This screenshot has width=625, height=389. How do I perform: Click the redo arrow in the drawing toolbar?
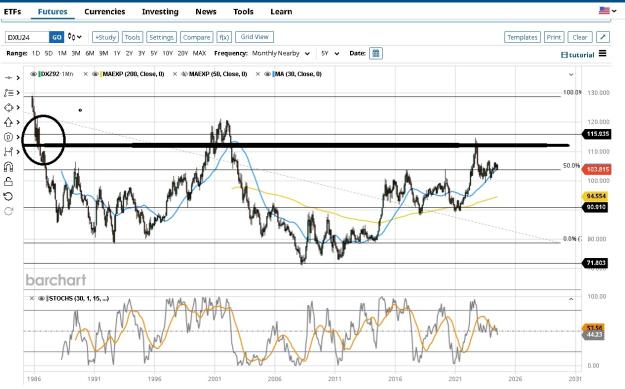(x=8, y=211)
